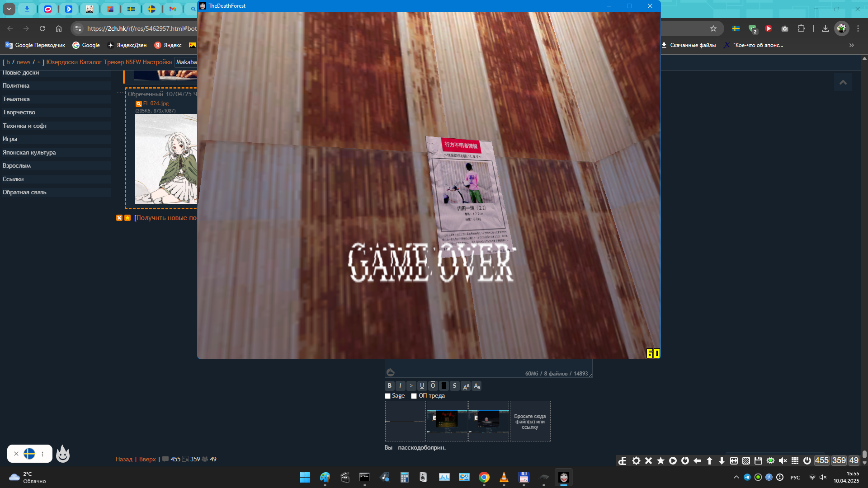Viewport: 868px width, 488px height.
Task: Open the Makaba style dropdown
Action: tap(186, 62)
